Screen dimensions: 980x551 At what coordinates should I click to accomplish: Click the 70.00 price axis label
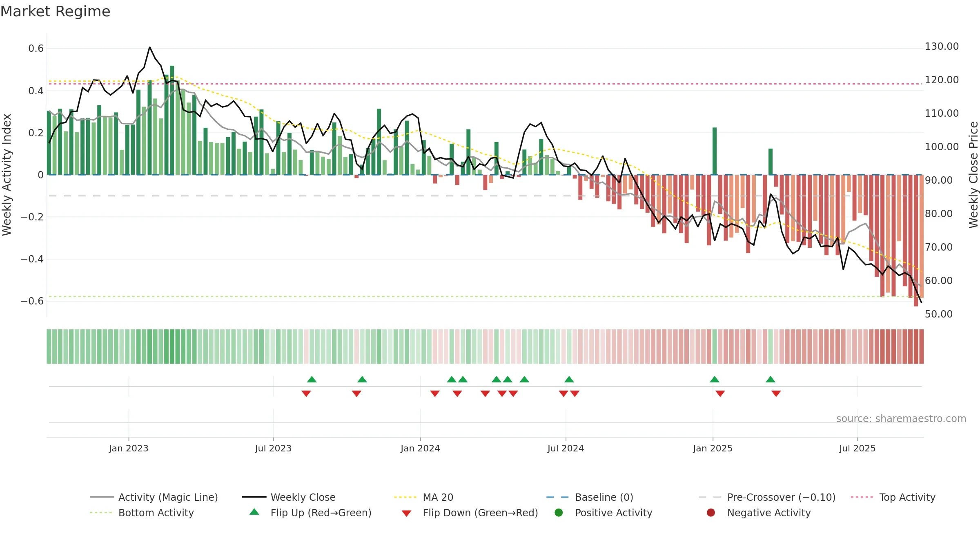(939, 247)
